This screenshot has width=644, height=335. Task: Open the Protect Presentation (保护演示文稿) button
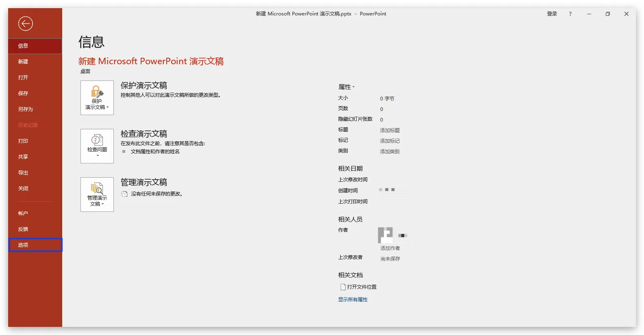(x=97, y=98)
